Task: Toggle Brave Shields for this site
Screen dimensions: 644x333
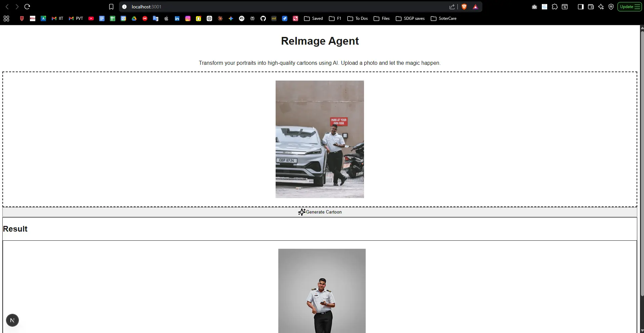Action: click(465, 7)
